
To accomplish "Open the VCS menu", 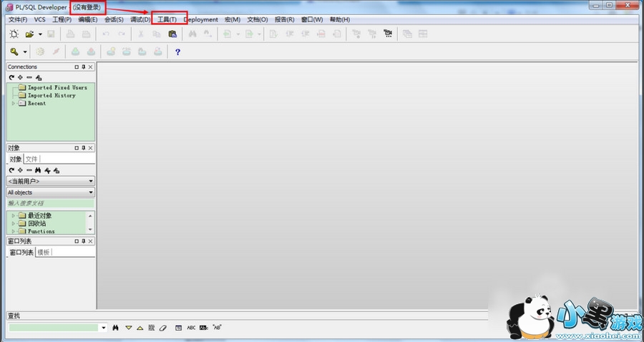I will [40, 20].
